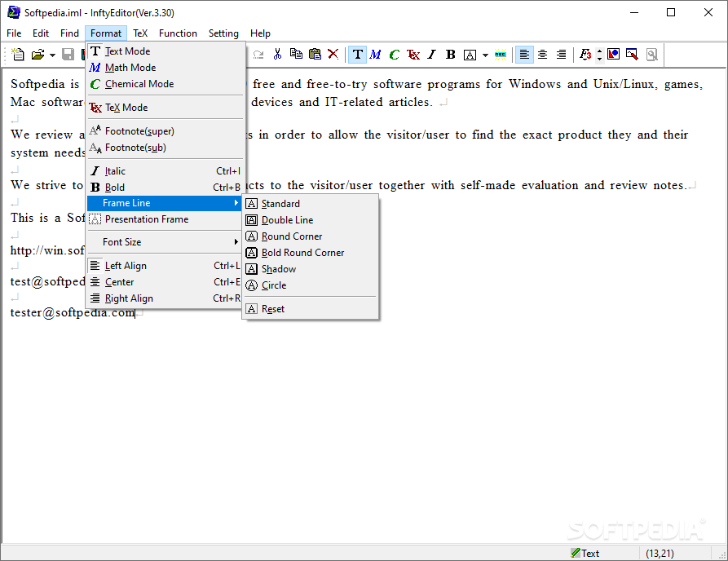
Task: Expand the Frame Line submenu
Action: 165,203
